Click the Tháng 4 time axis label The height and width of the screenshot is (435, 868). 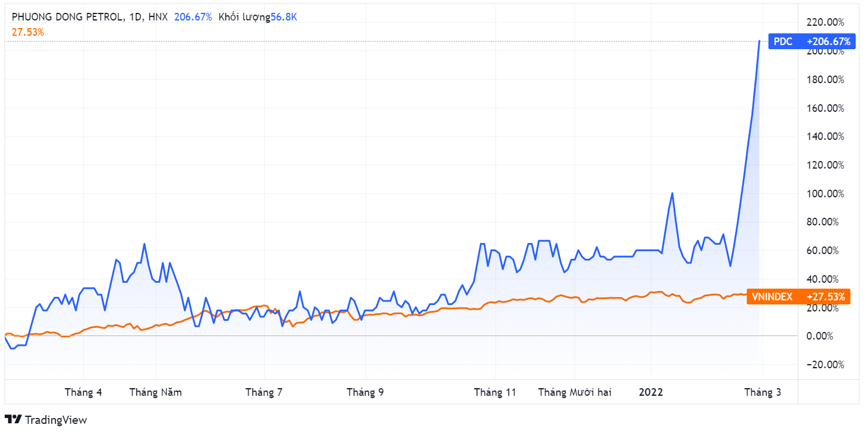pyautogui.click(x=83, y=392)
